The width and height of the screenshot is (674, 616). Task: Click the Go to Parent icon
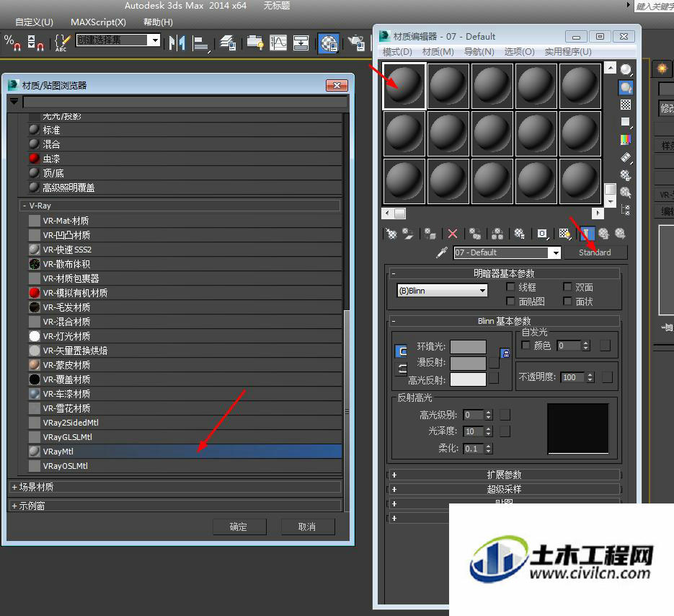click(603, 234)
